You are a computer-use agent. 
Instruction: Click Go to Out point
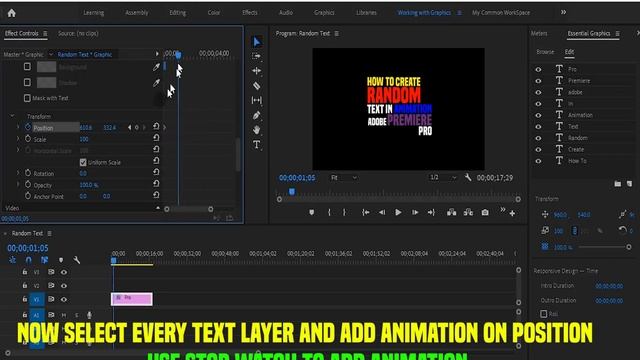[431, 212]
